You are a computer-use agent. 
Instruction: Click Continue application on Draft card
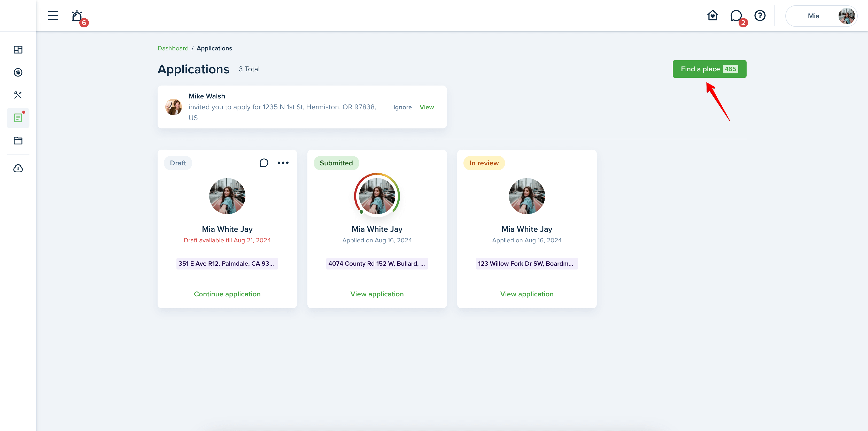[227, 294]
